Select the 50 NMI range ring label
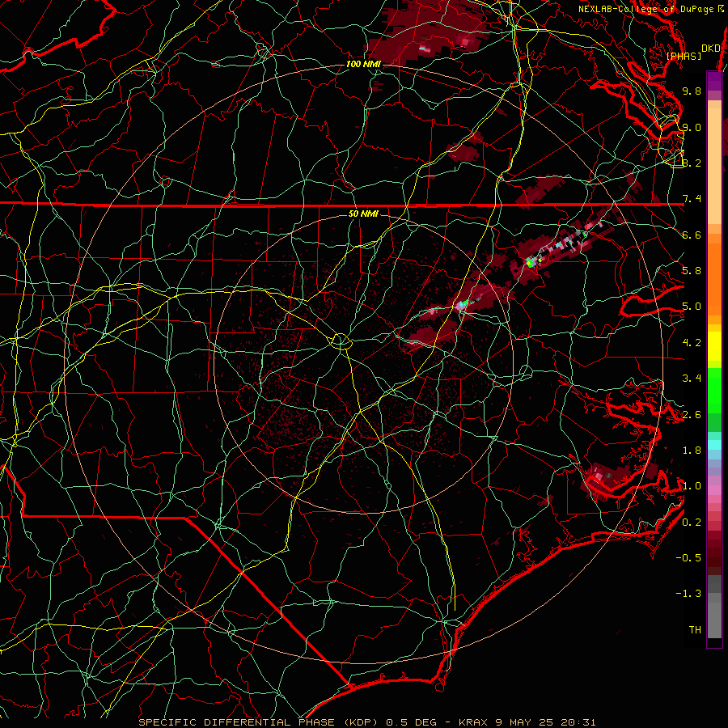The height and width of the screenshot is (728, 728). [363, 214]
